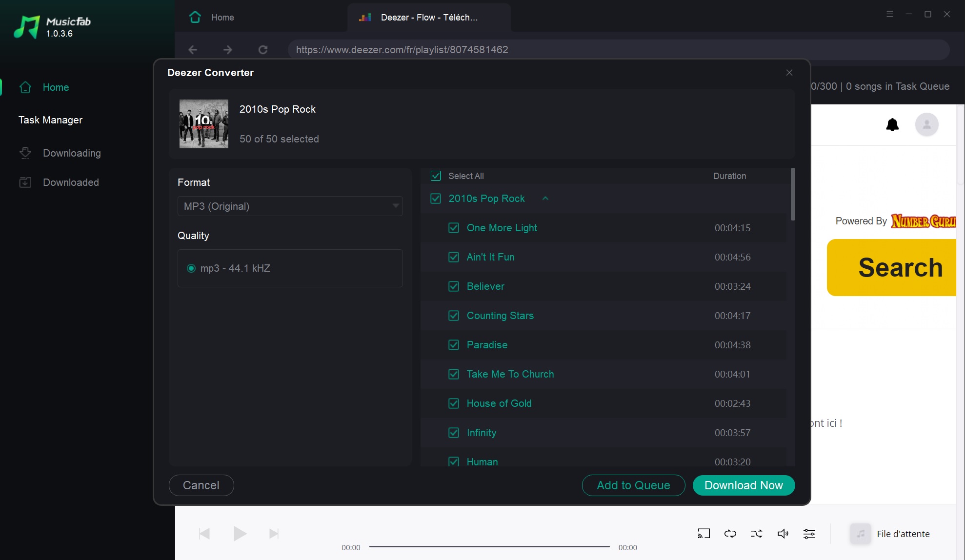Toggle the shuffle playback icon
This screenshot has width=965, height=560.
(756, 534)
